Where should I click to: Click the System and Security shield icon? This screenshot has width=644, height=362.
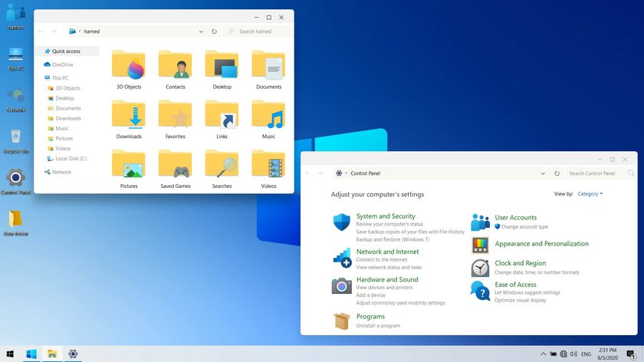click(342, 222)
